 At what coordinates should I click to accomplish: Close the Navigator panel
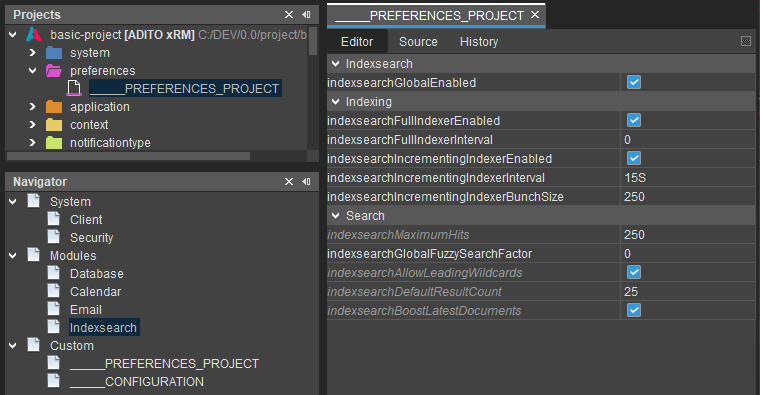point(289,181)
